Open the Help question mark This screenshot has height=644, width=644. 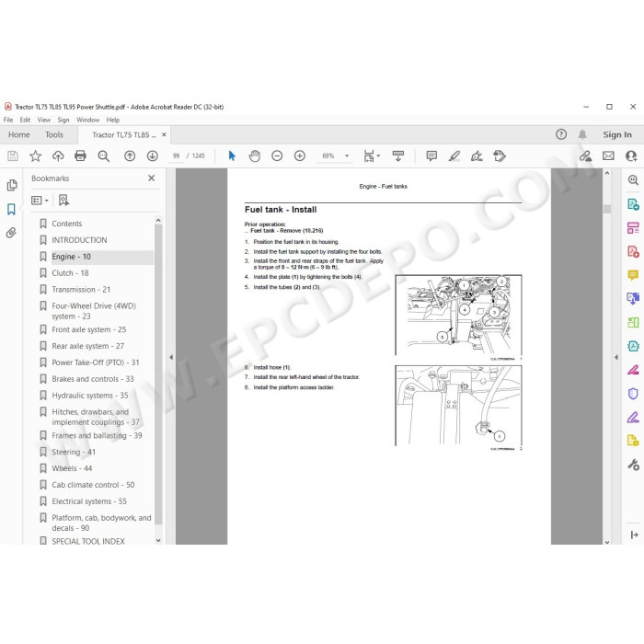[561, 134]
